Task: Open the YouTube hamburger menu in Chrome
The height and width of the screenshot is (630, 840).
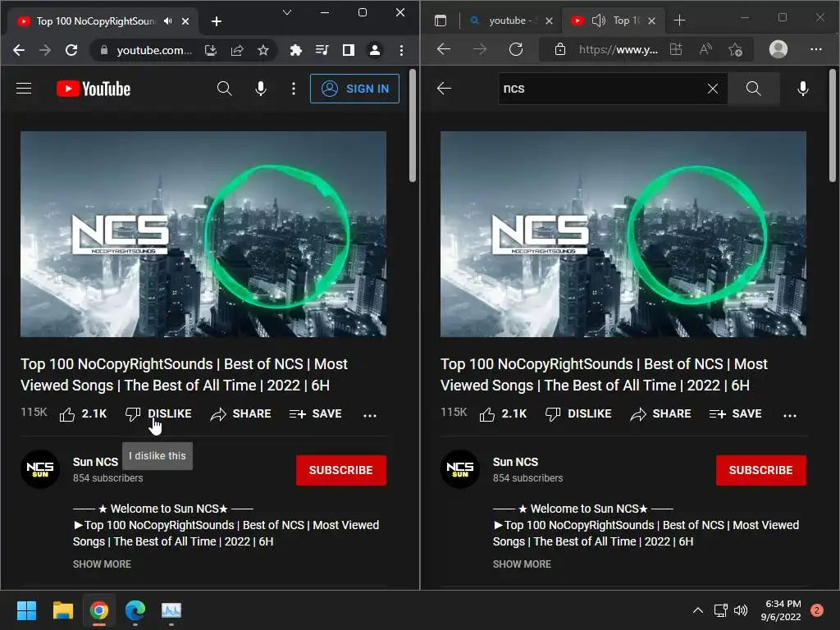Action: 24,89
